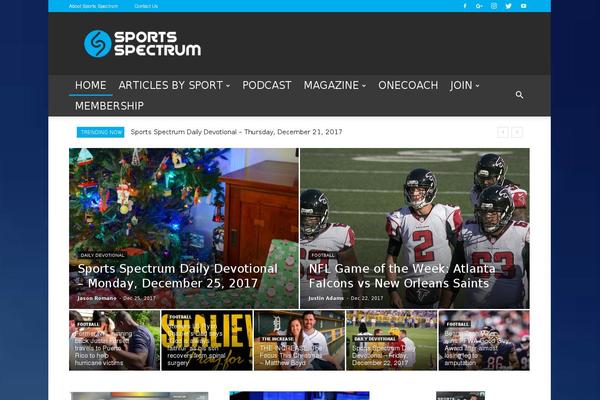The image size is (600, 400).
Task: Show next trending story arrow
Action: point(517,132)
